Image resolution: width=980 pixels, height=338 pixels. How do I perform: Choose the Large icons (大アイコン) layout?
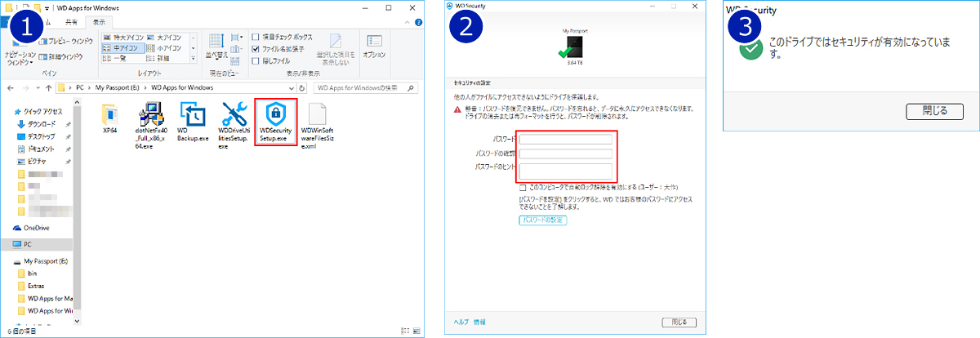[165, 37]
